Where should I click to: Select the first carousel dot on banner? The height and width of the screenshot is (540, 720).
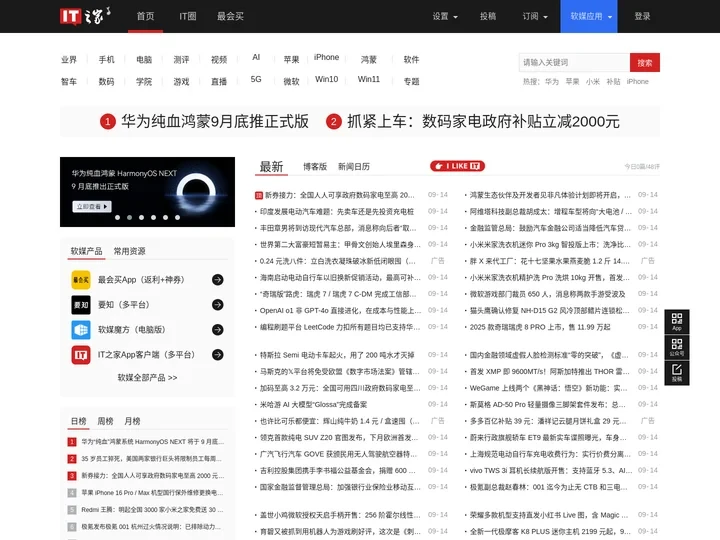(118, 217)
